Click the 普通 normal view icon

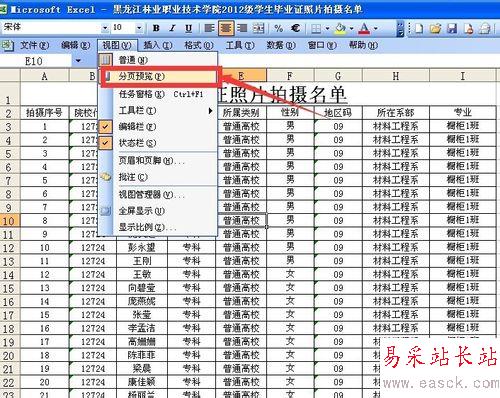[105, 60]
